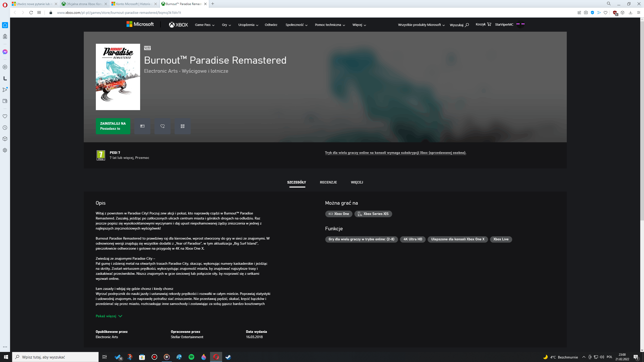This screenshot has width=644, height=362.
Task: Send the page to My Flow from the address bar
Action: [x=599, y=13]
